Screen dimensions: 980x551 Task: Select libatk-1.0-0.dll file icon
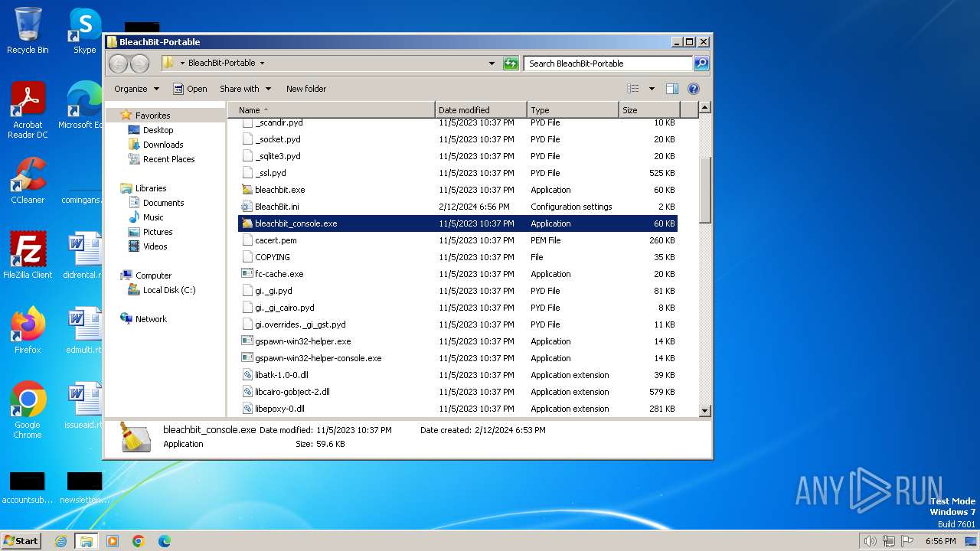tap(247, 375)
